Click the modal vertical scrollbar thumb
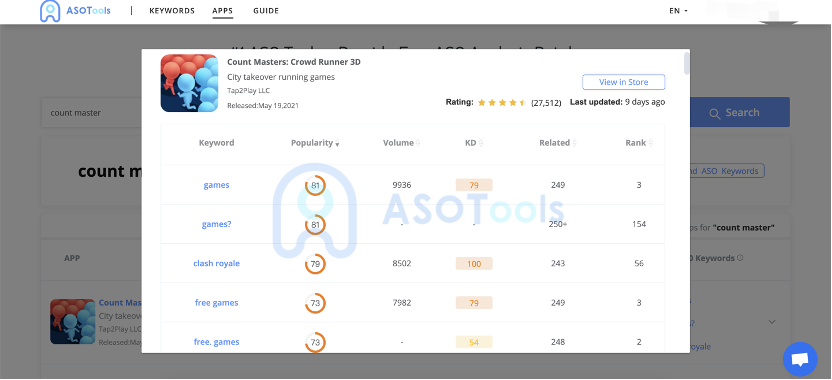 tap(687, 63)
